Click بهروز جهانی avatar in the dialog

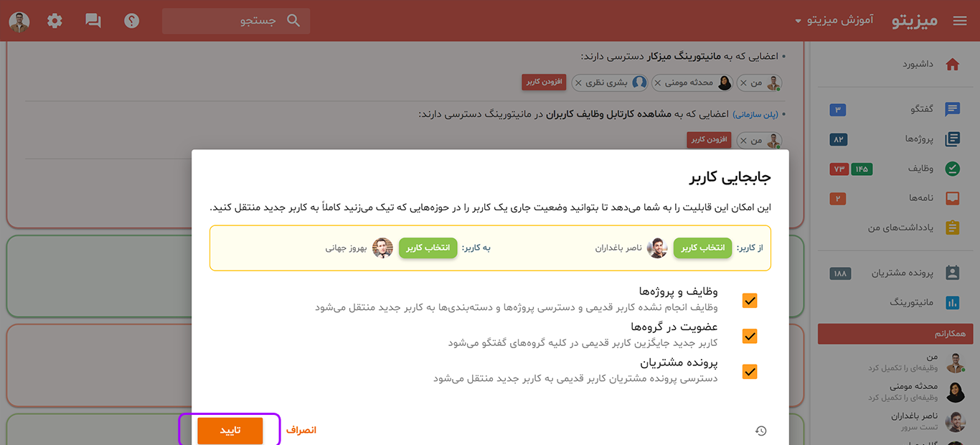(382, 248)
